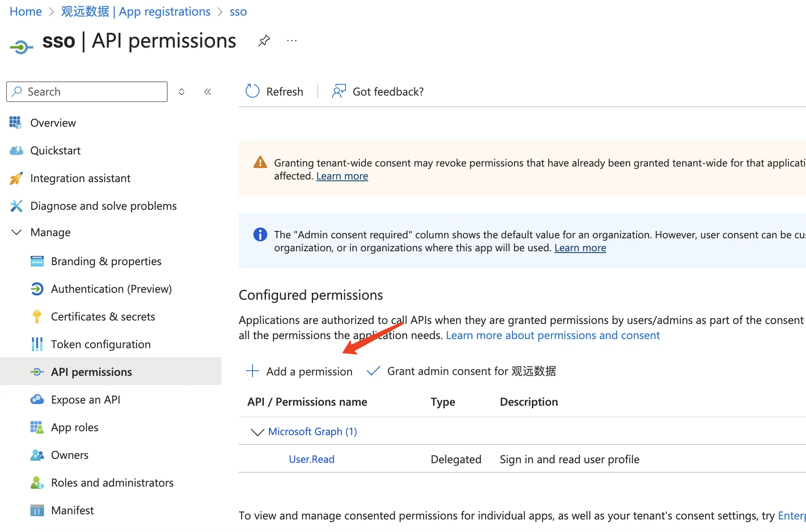806x532 pixels.
Task: Collapse the Microsoft Graph permissions group
Action: tap(258, 432)
